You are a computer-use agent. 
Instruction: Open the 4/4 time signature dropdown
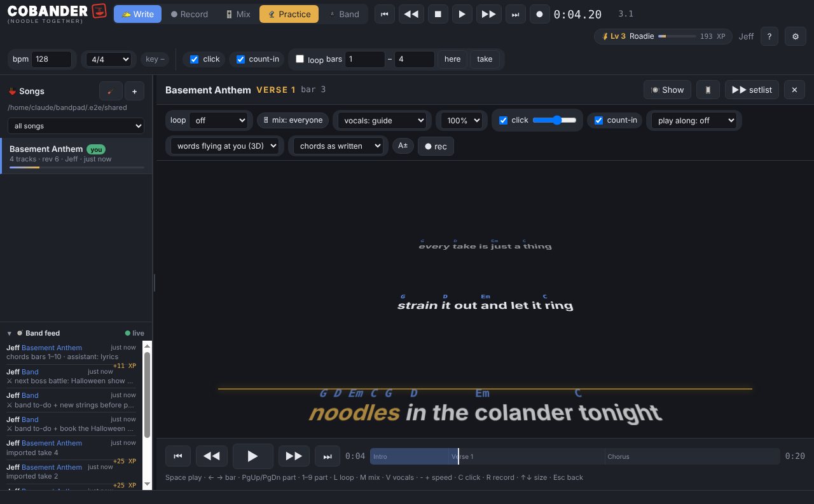pyautogui.click(x=109, y=59)
